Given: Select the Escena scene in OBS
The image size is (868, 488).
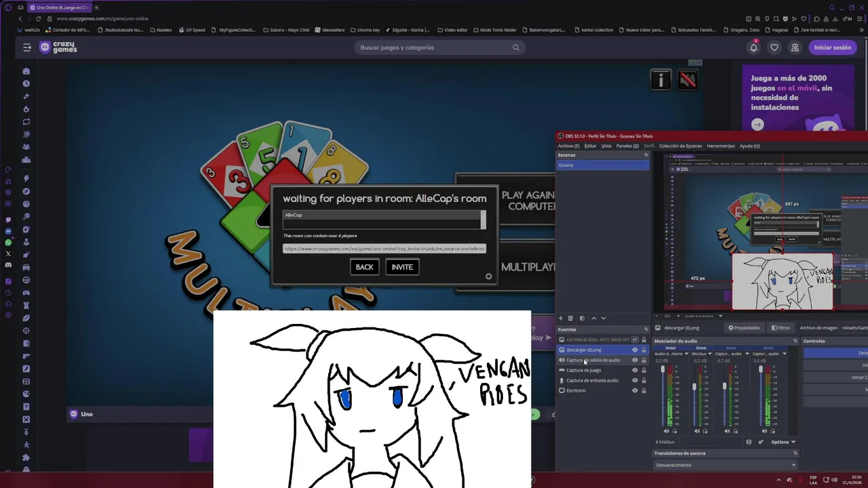Looking at the screenshot, I should pos(603,165).
